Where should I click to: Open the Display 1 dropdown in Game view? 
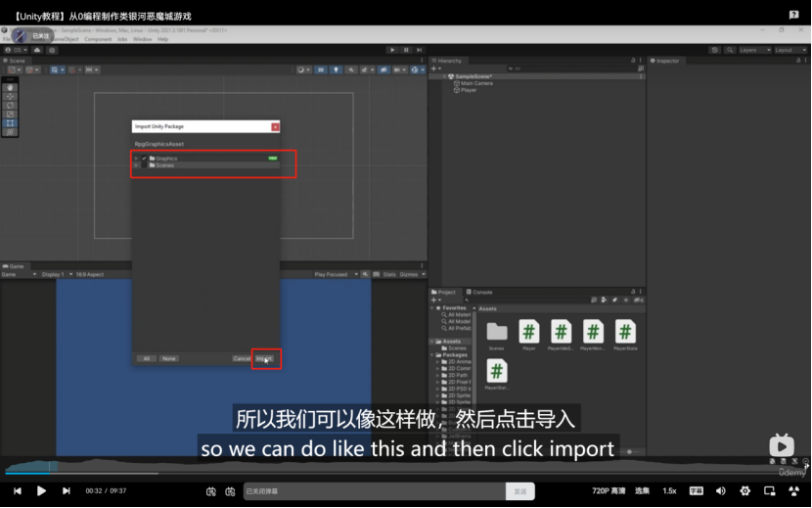(x=57, y=274)
